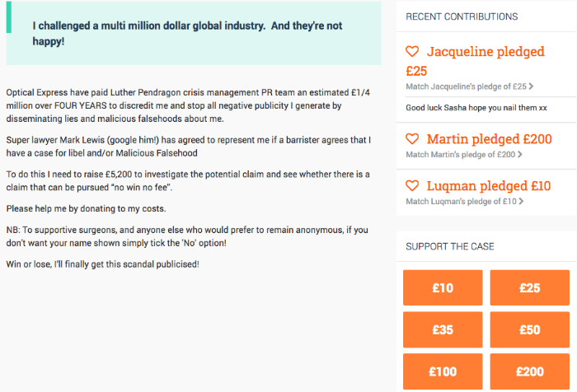
Task: Click the Martin pledged £200 heading
Action: point(489,139)
